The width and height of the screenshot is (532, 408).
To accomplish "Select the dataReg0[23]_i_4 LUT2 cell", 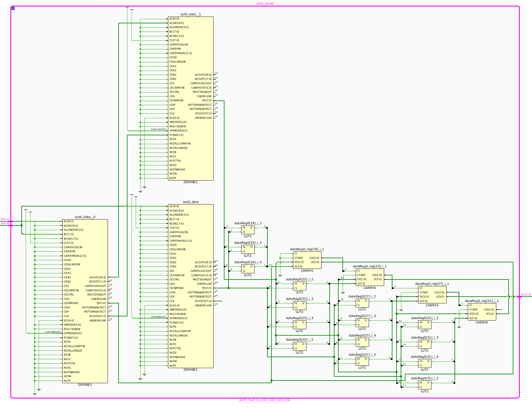I will (x=300, y=325).
